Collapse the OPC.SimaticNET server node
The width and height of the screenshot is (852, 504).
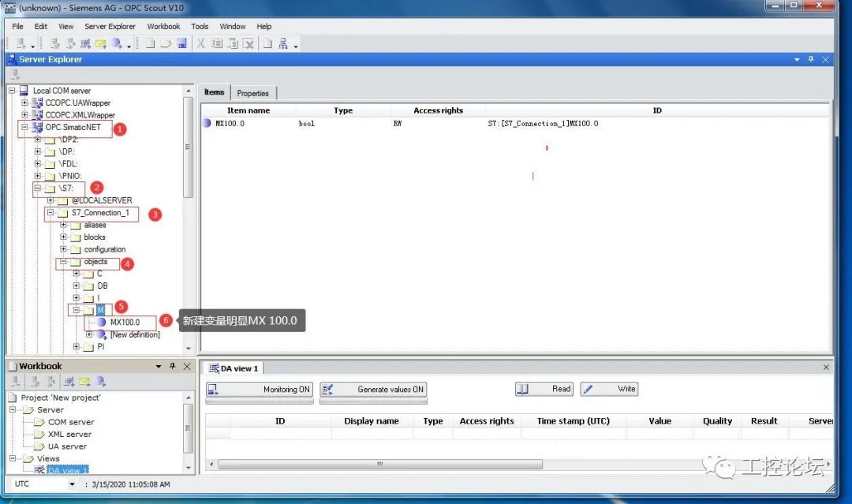click(24, 127)
